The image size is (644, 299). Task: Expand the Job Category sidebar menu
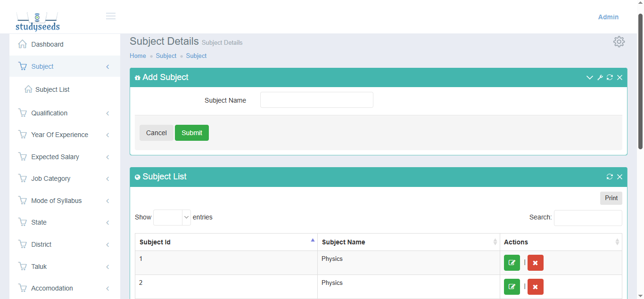[x=51, y=178]
